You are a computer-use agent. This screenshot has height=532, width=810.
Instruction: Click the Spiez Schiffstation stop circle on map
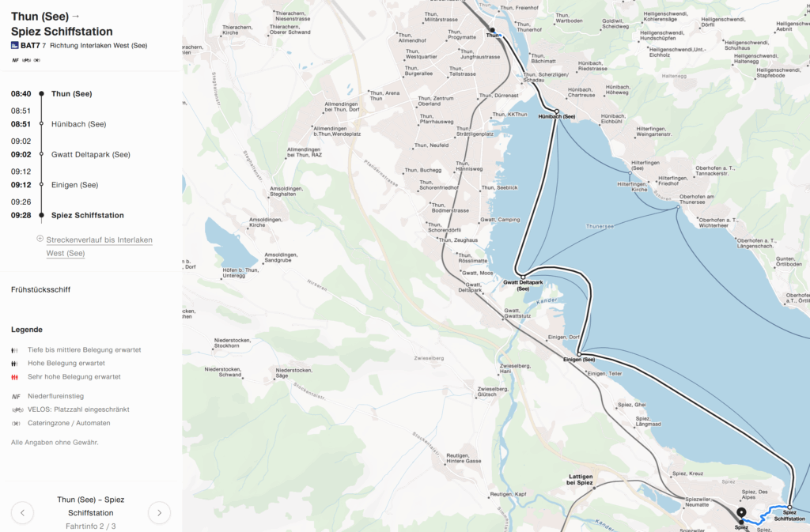789,507
